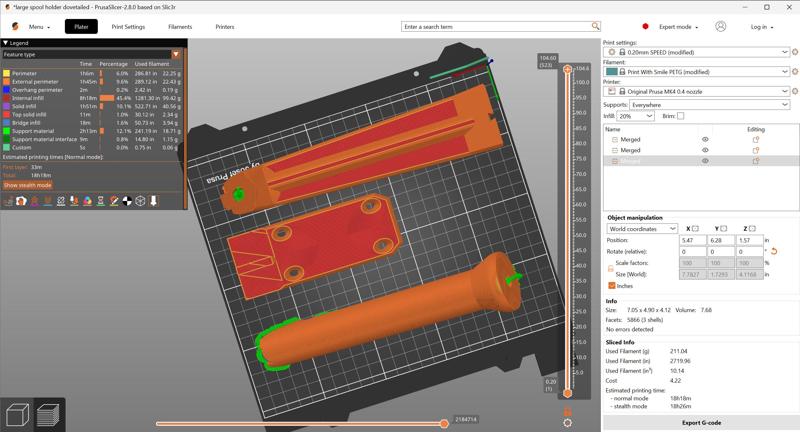Reset rotation with circular arrow icon
This screenshot has height=432, width=800.
click(x=774, y=251)
